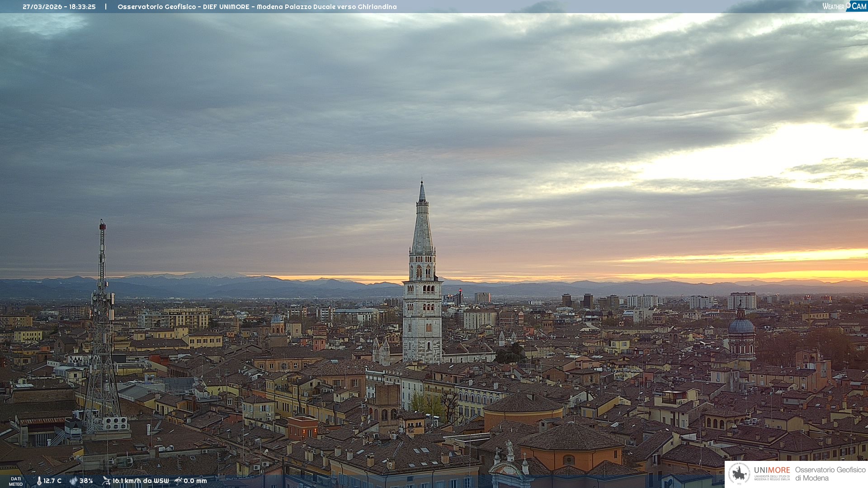Open the DATI METEO label
This screenshot has height=488, width=868.
[16, 481]
